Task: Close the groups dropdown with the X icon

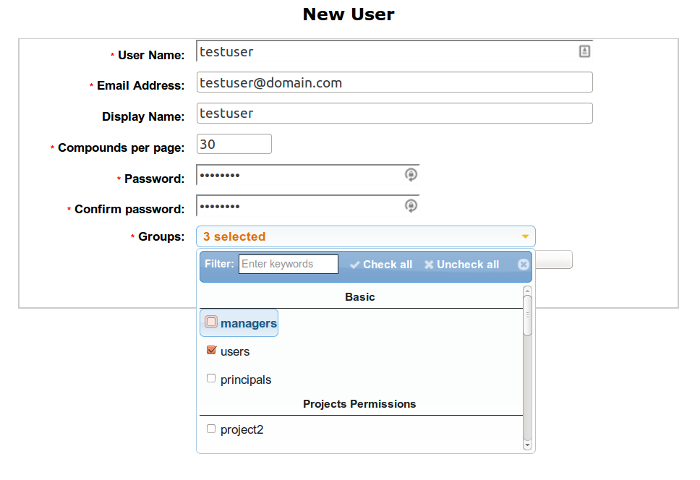Action: (523, 264)
